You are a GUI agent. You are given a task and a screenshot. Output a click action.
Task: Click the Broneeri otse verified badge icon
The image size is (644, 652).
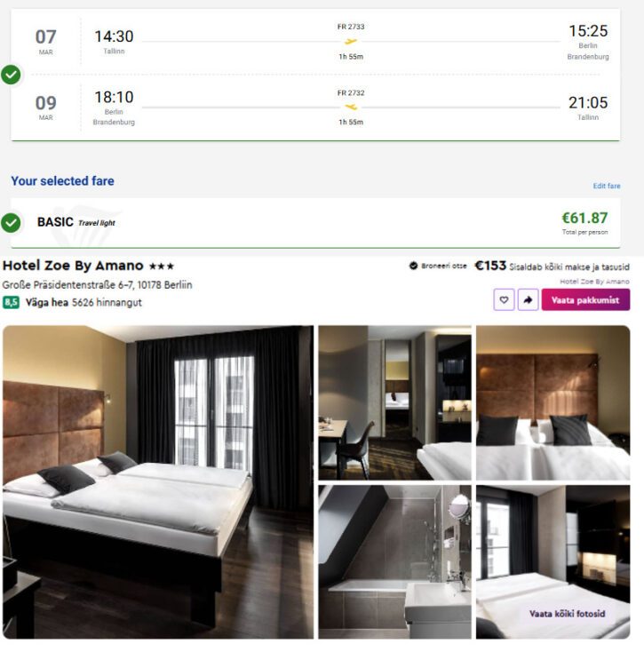click(413, 266)
